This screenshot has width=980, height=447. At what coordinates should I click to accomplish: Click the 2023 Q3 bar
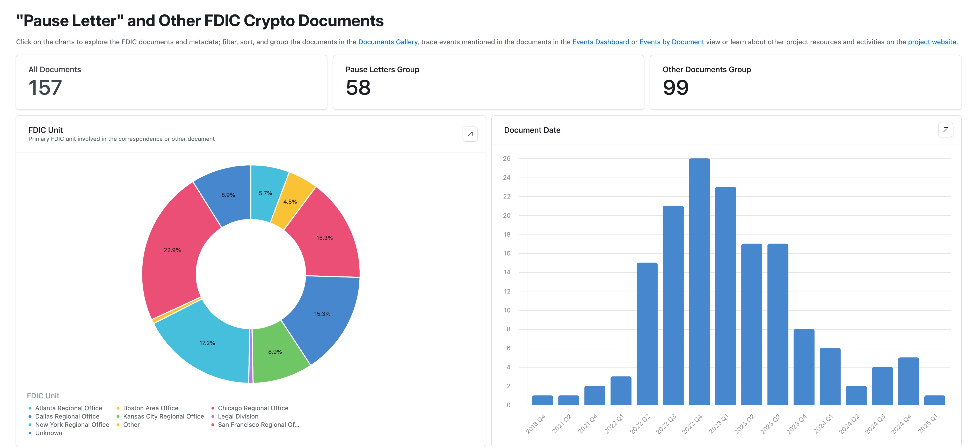778,324
